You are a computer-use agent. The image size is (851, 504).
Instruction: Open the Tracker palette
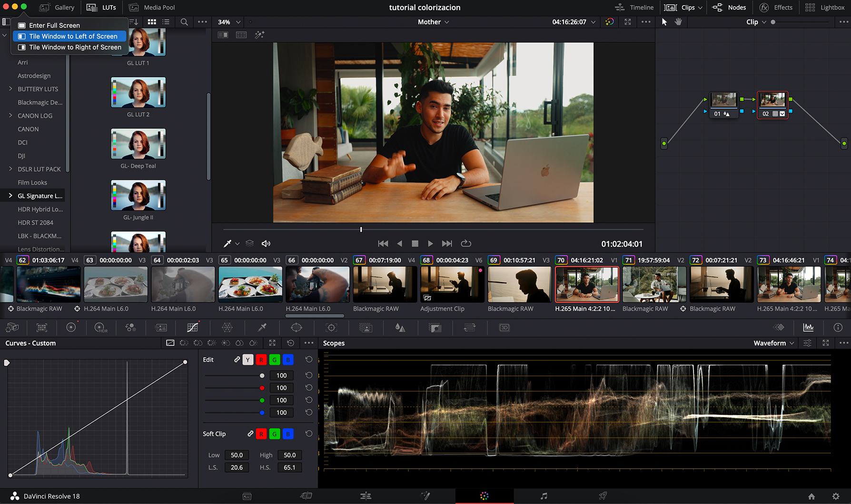(331, 327)
